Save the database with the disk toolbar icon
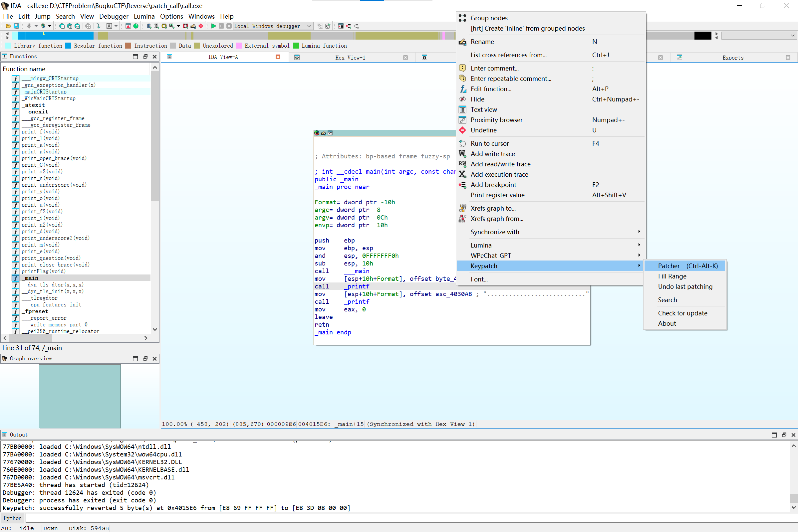Screen dimensions: 798x532 coord(16,26)
